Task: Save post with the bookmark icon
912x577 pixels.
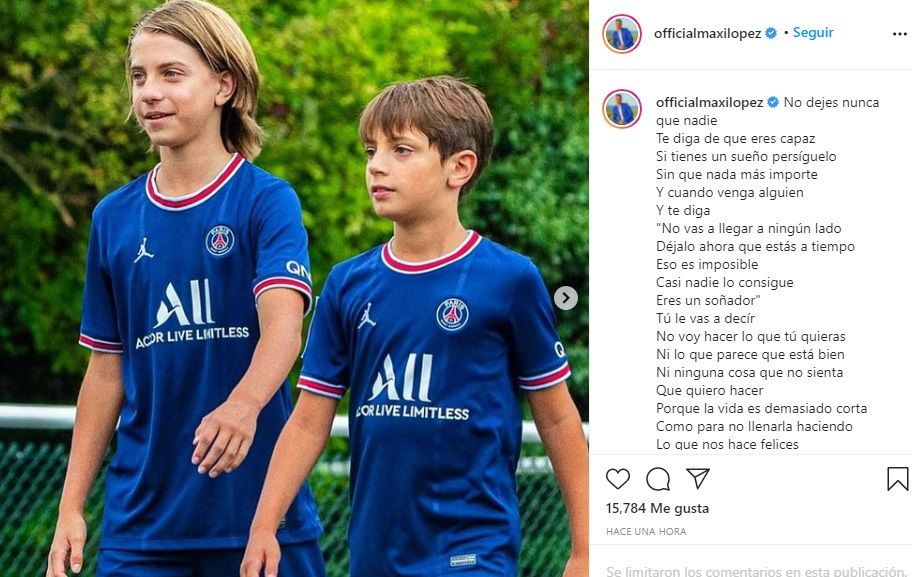Action: pyautogui.click(x=897, y=479)
